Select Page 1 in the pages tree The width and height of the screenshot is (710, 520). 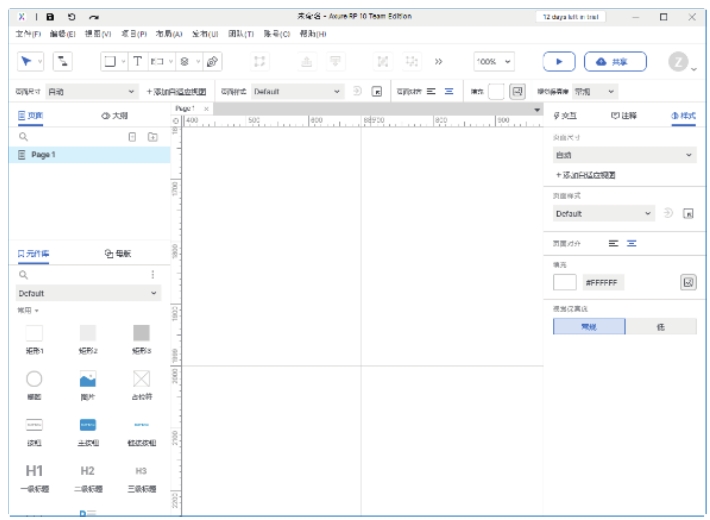[43, 155]
